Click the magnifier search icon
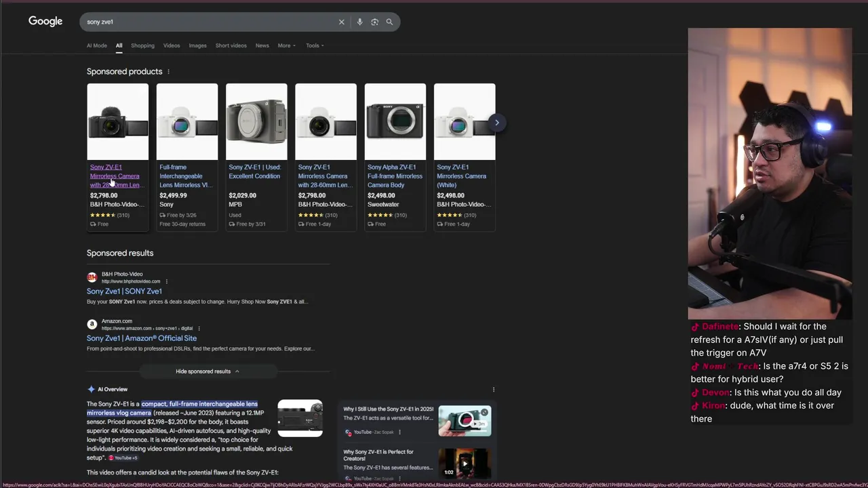Viewport: 868px width, 488px height. tap(389, 22)
